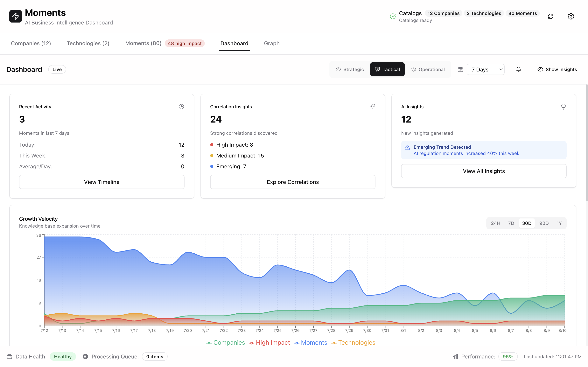Click the View All Insights button
Screen dimensions: 588x367
coord(484,171)
